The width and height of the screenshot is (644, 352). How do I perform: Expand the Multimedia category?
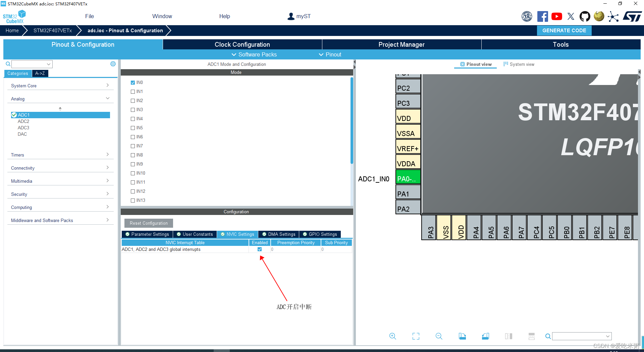click(60, 181)
